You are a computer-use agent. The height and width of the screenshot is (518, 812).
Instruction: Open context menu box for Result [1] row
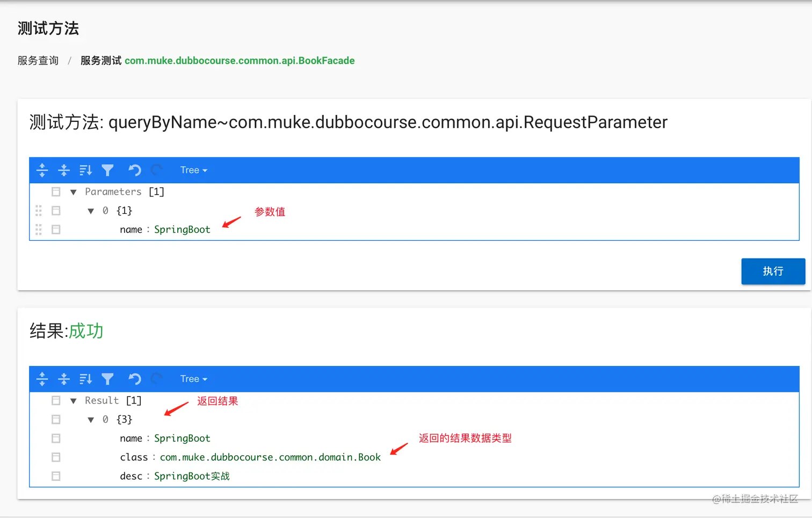click(x=56, y=400)
